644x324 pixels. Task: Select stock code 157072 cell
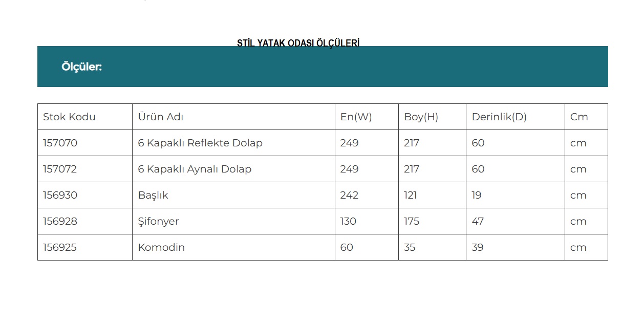[60, 169]
